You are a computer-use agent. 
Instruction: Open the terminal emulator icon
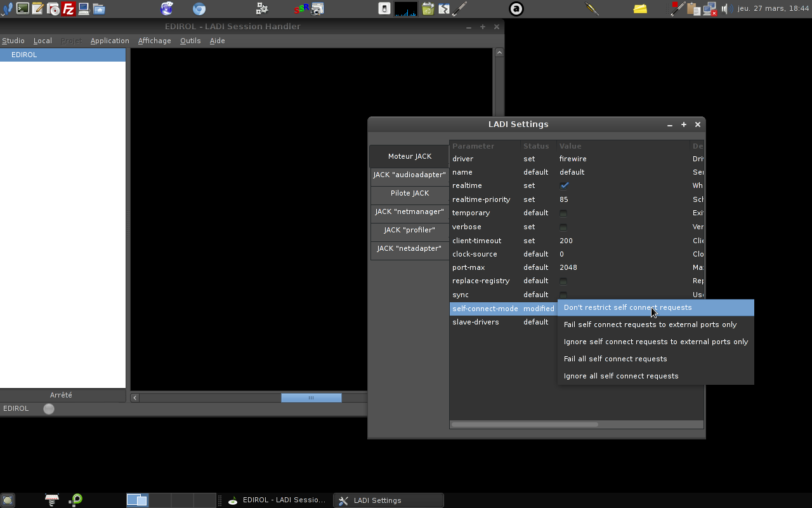(23, 9)
